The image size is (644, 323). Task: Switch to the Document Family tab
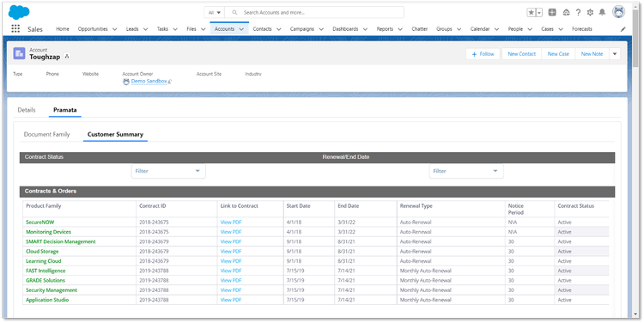tap(47, 134)
